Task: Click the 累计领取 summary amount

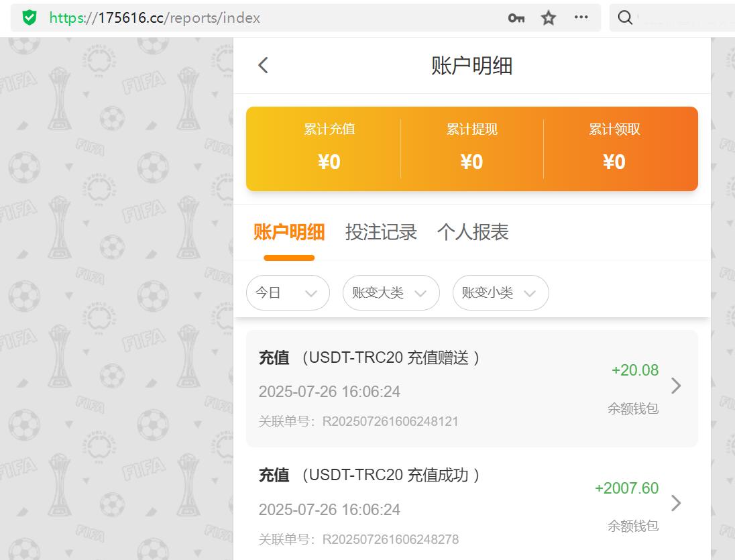Action: 614,161
